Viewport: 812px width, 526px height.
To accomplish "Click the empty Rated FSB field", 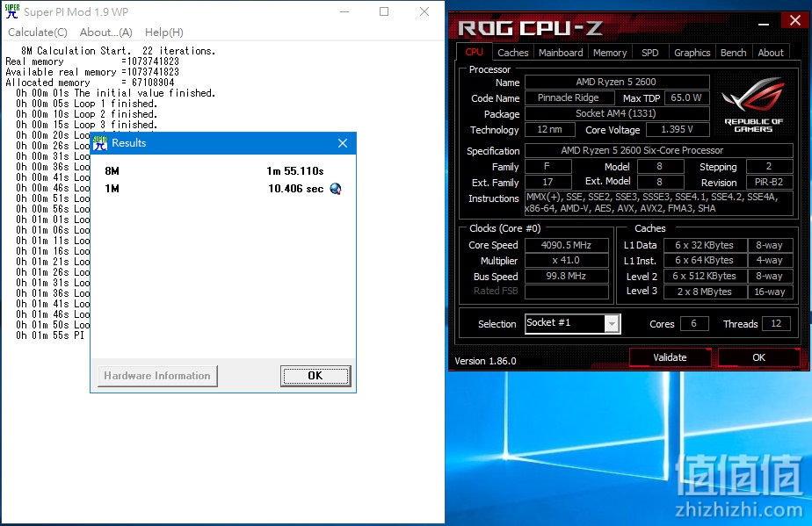I will (x=567, y=292).
